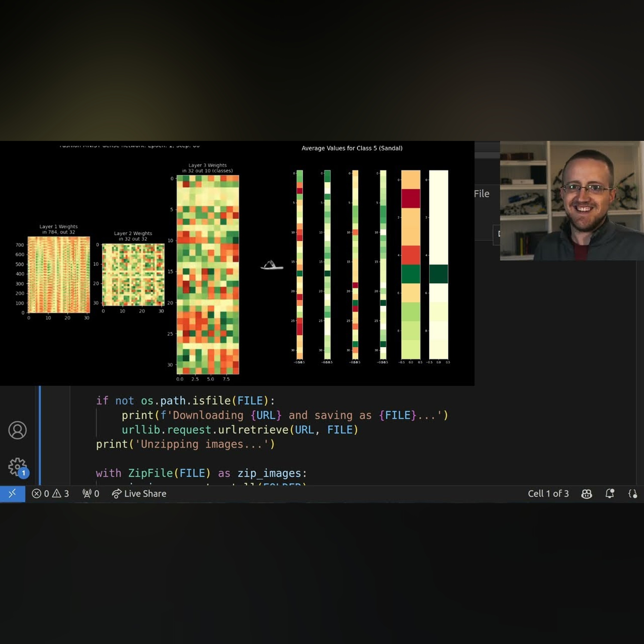
Task: Click the webcam video overlay of presenter
Action: pyautogui.click(x=572, y=201)
